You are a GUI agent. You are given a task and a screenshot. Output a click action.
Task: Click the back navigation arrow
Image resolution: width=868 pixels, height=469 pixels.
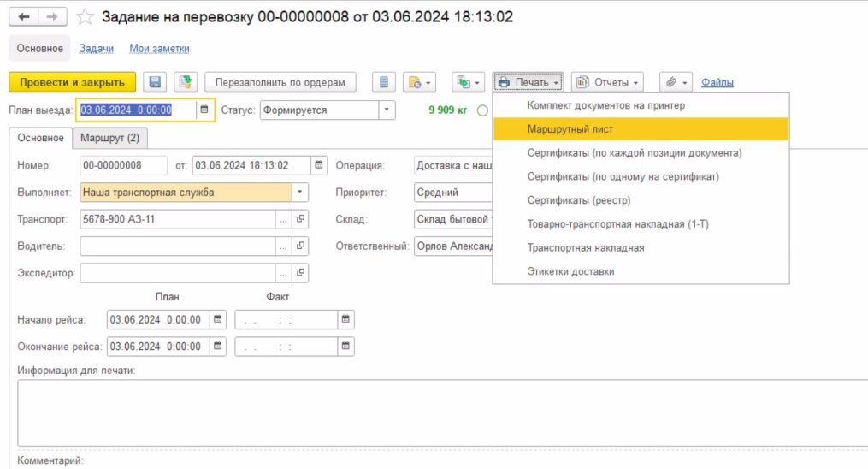tap(23, 17)
